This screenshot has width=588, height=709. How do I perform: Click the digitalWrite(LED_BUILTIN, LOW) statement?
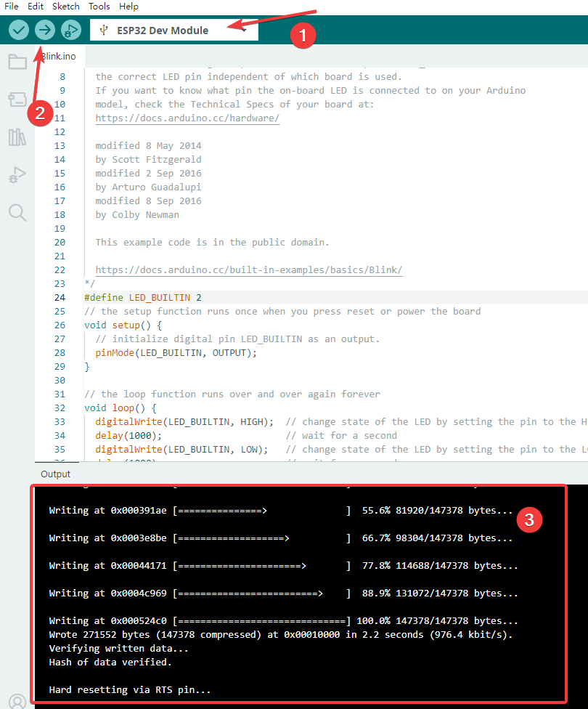(x=181, y=450)
